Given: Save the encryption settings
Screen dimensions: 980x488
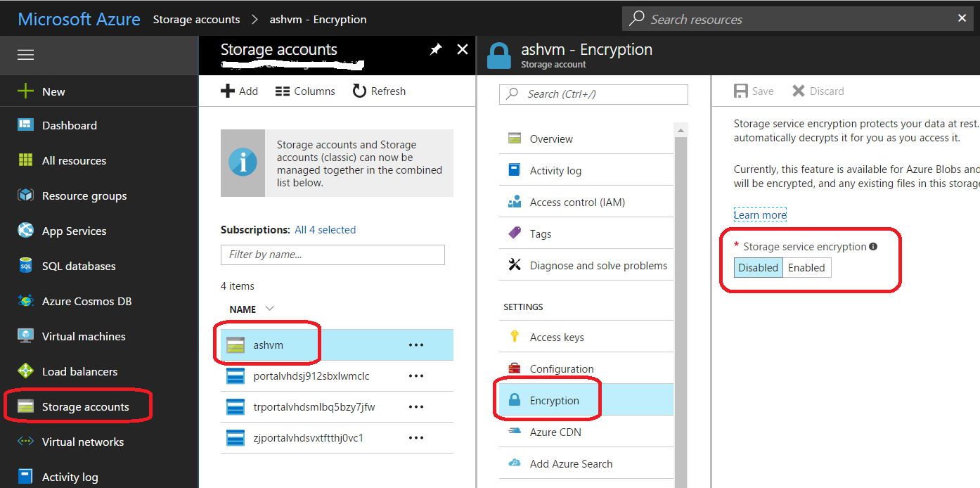Looking at the screenshot, I should (754, 91).
